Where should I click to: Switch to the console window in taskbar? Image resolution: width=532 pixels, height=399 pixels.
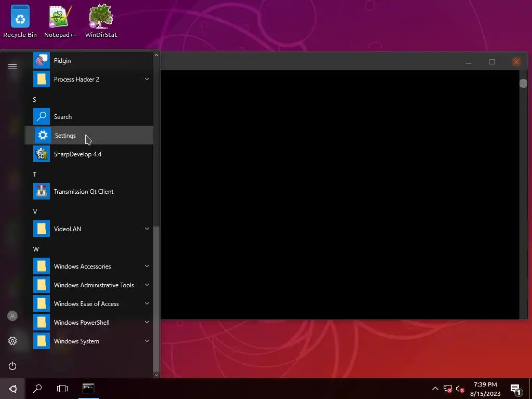tap(88, 389)
